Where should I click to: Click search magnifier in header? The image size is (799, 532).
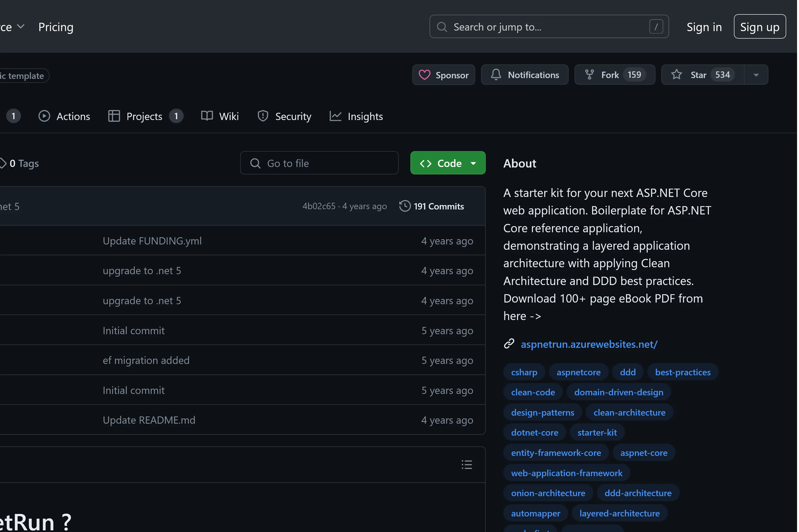tap(442, 27)
